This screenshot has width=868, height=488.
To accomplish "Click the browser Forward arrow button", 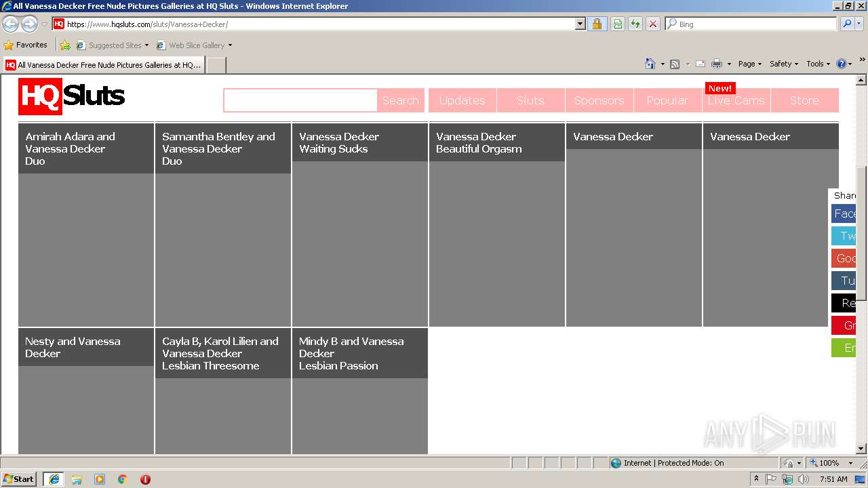I will [29, 24].
